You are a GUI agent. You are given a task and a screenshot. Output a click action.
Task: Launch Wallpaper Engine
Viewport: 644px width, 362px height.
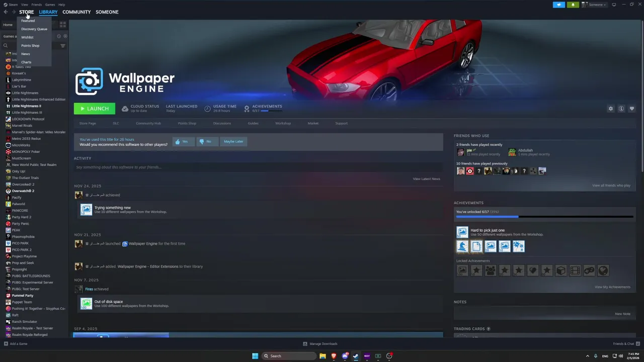coord(95,109)
